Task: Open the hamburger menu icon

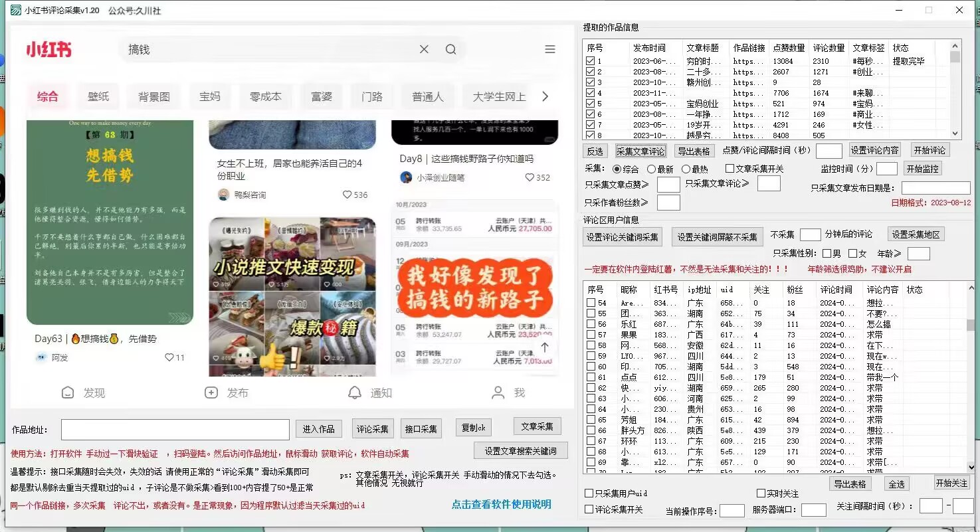Action: tap(550, 49)
